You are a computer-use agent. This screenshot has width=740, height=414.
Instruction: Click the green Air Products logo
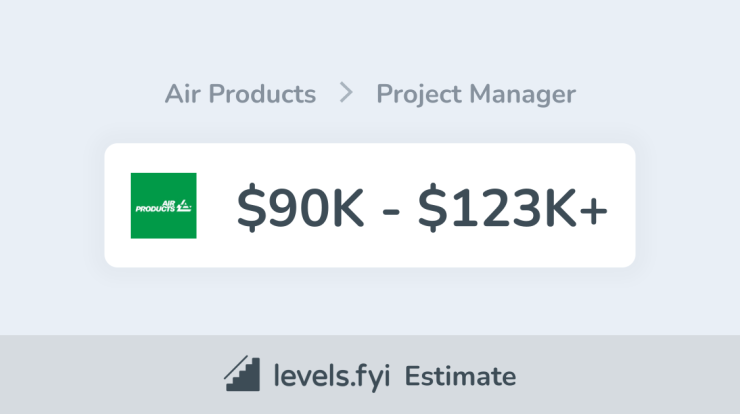pyautogui.click(x=163, y=205)
